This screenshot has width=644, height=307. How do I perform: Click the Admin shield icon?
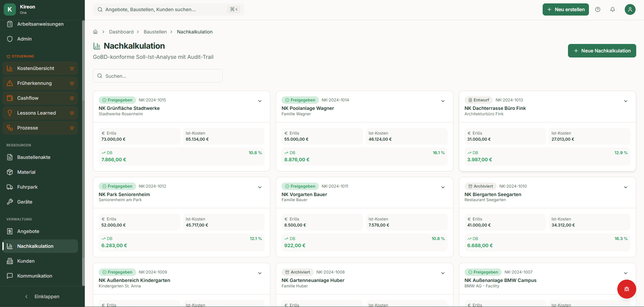point(10,39)
